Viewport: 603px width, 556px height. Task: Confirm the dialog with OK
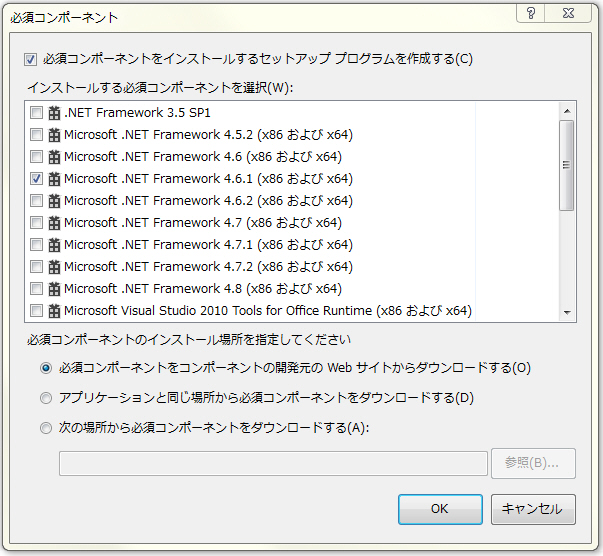coord(440,509)
